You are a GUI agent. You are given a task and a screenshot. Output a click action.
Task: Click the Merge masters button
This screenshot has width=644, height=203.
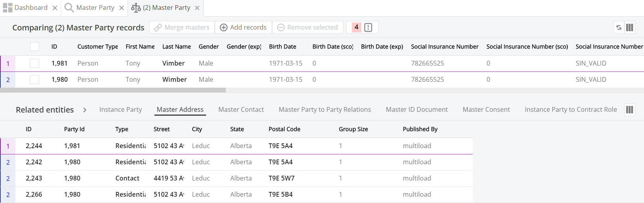[x=182, y=27]
